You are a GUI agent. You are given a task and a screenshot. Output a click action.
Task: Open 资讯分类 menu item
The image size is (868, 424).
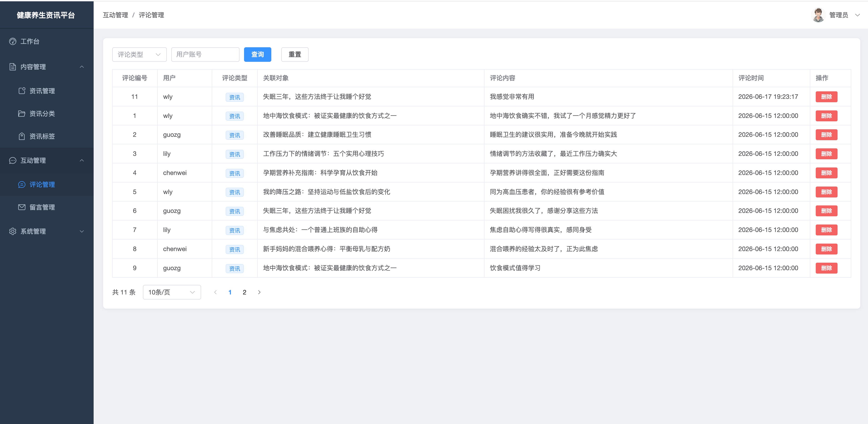tap(47, 114)
